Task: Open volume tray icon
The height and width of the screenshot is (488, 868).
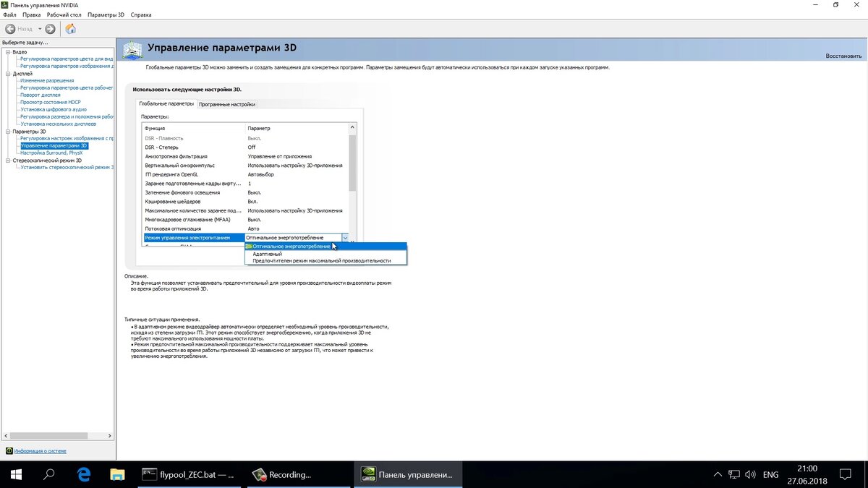Action: coord(752,475)
